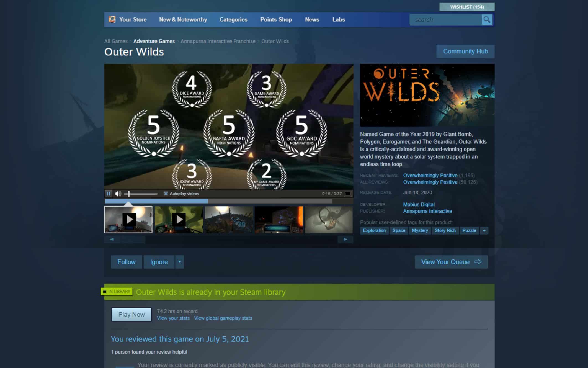
Task: Select the Puzzle tag
Action: tap(469, 230)
